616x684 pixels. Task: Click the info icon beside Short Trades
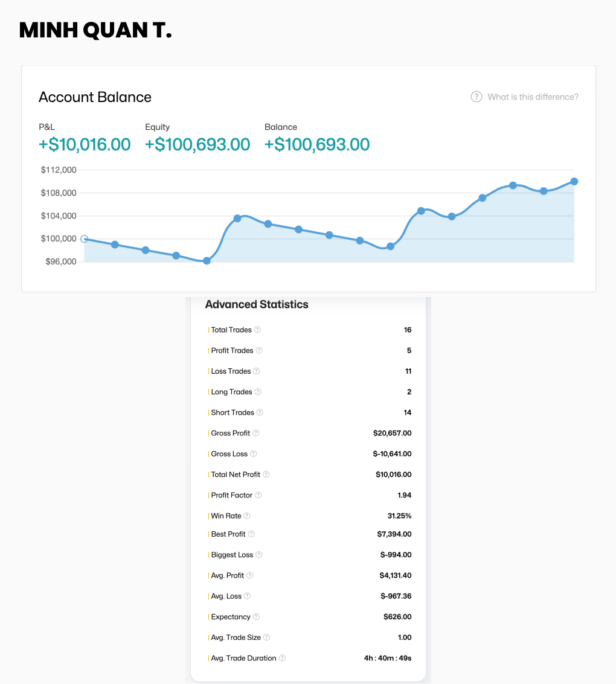tap(260, 412)
